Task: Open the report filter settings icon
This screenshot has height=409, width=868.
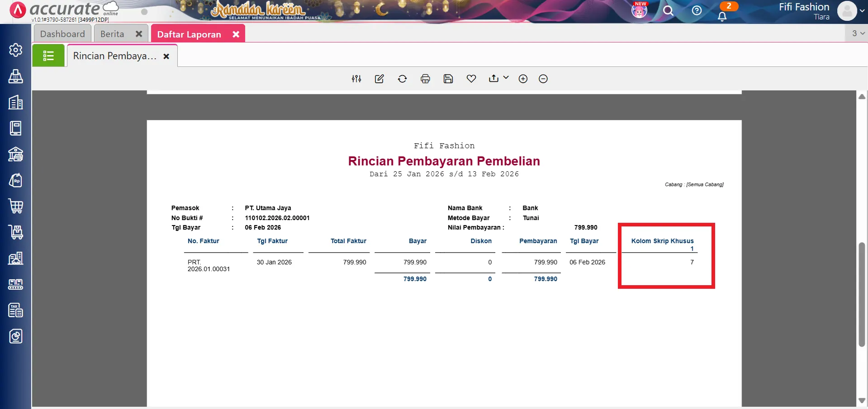Action: [356, 79]
